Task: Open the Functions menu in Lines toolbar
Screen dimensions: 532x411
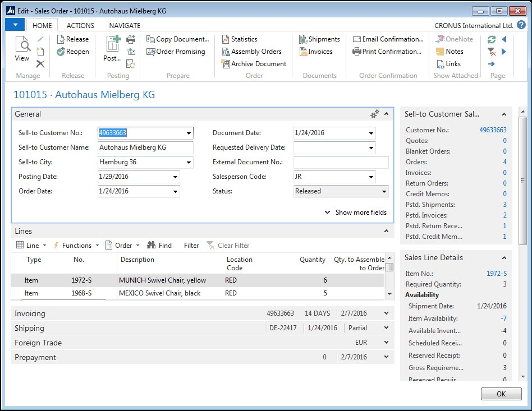Action: (76, 245)
